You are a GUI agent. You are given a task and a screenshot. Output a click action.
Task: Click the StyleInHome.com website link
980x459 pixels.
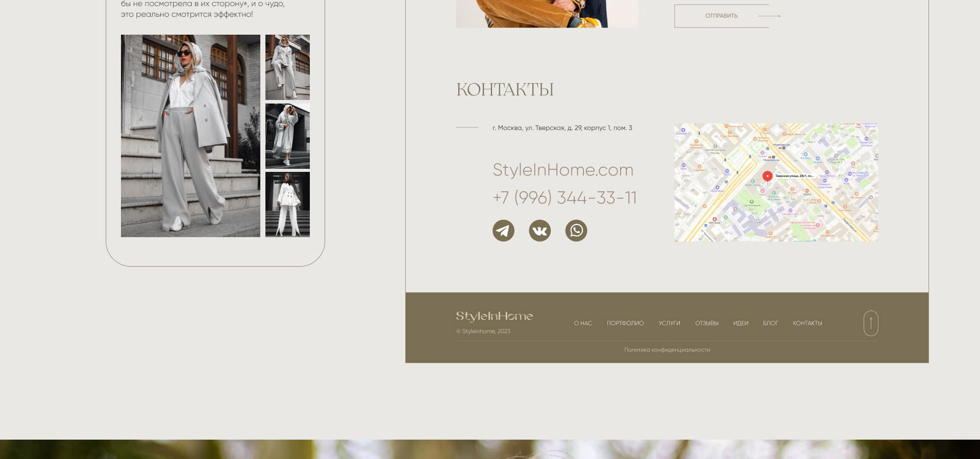point(563,170)
